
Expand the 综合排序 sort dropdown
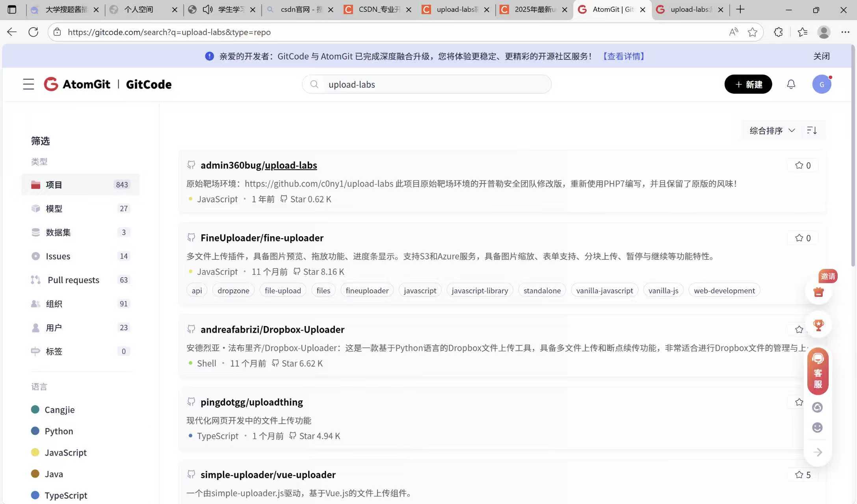tap(772, 130)
